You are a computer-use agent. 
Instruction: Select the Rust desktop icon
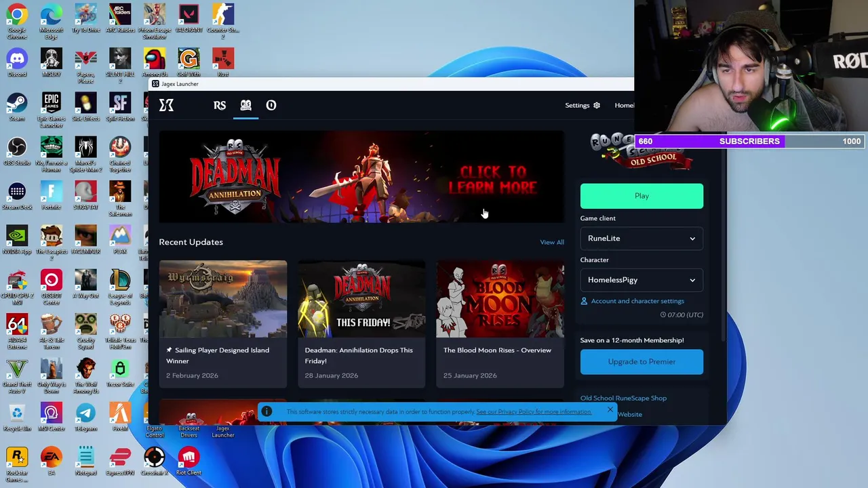(223, 63)
